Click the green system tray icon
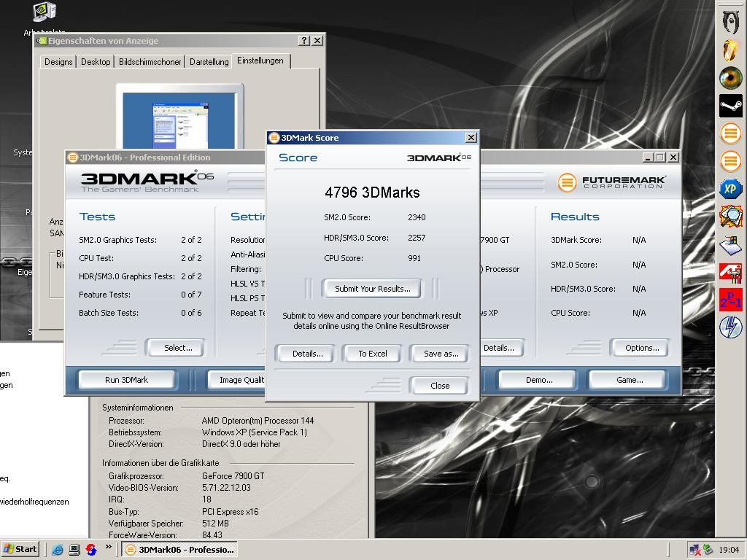 [x=708, y=550]
